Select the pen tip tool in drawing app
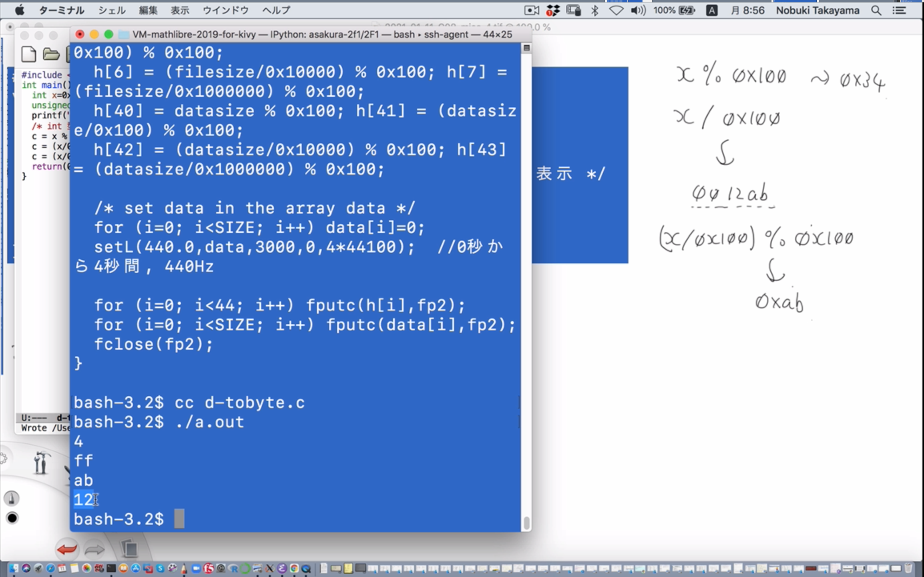The image size is (924, 577). 12,499
